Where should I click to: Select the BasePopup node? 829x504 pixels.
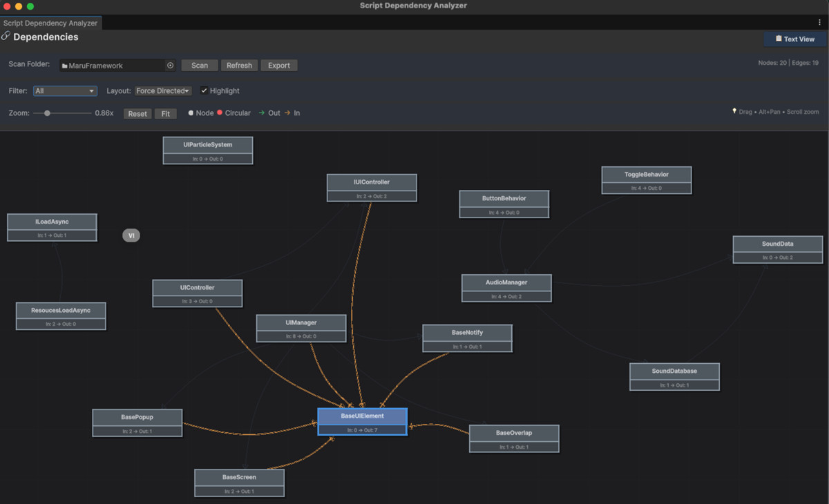click(x=137, y=423)
